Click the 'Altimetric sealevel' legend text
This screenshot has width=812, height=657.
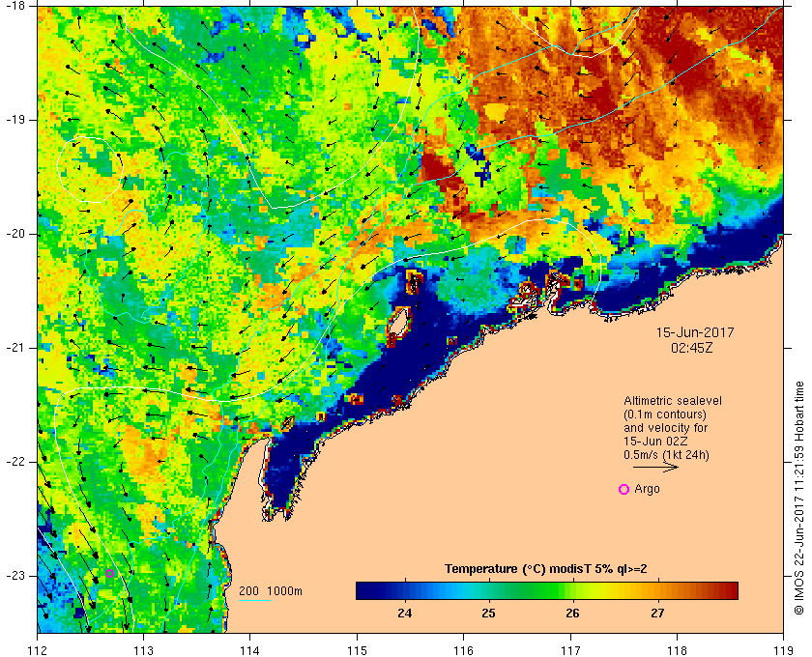(x=673, y=401)
